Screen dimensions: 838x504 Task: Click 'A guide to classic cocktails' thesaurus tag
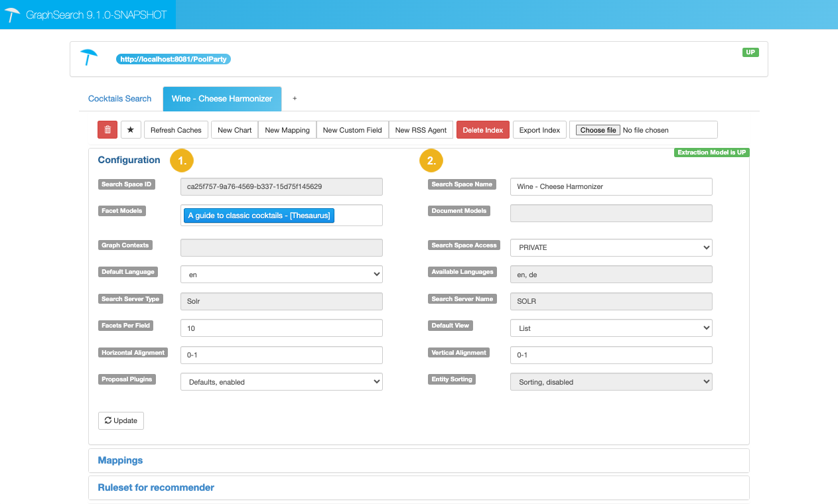coord(259,216)
